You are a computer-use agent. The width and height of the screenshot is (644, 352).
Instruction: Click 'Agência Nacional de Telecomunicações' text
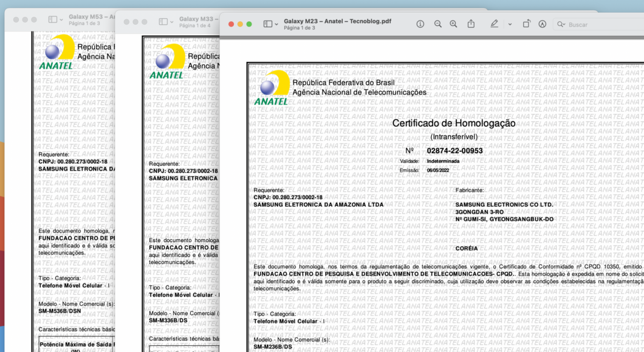(360, 92)
